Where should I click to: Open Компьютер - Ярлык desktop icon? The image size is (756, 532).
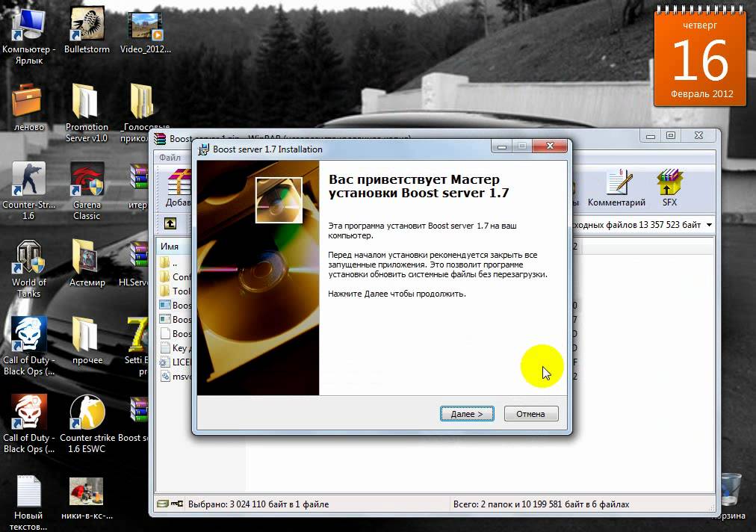point(29,36)
